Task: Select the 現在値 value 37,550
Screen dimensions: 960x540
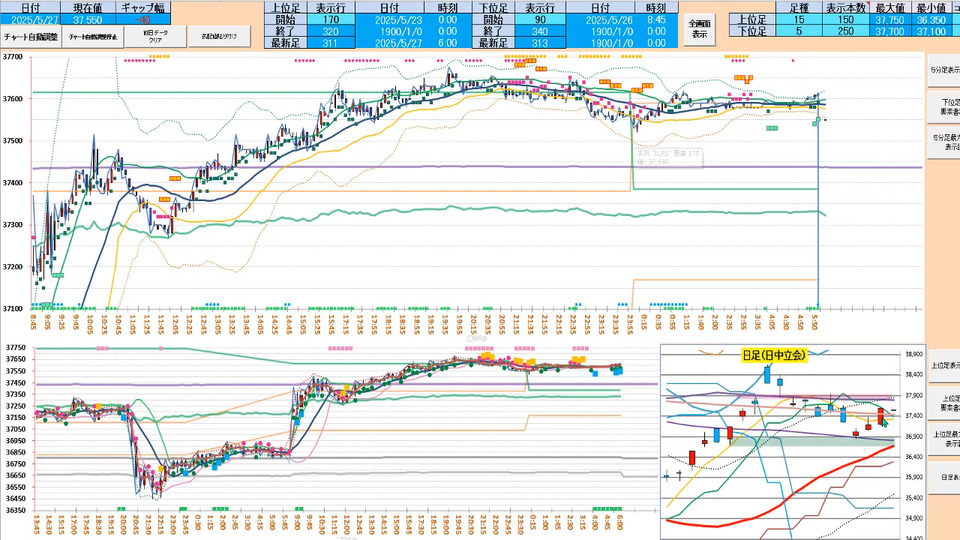Action: [88, 20]
